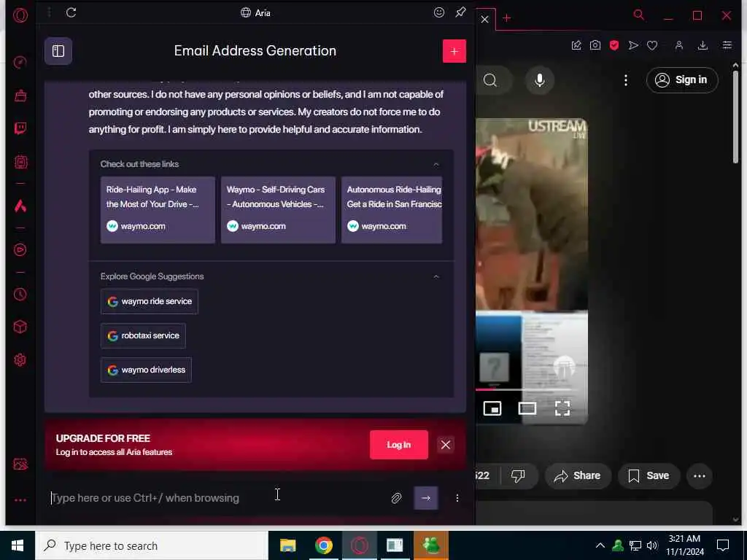
Task: Click the Log in button on upgrade banner
Action: click(x=399, y=445)
